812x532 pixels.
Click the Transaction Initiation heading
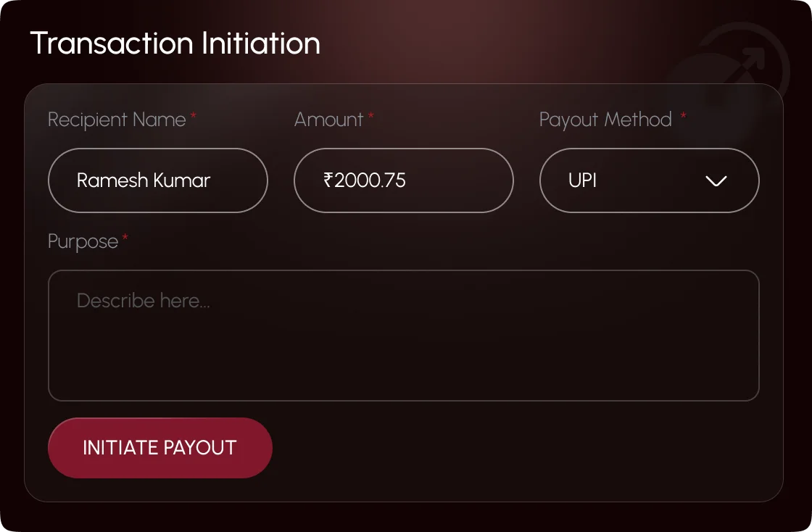(174, 43)
